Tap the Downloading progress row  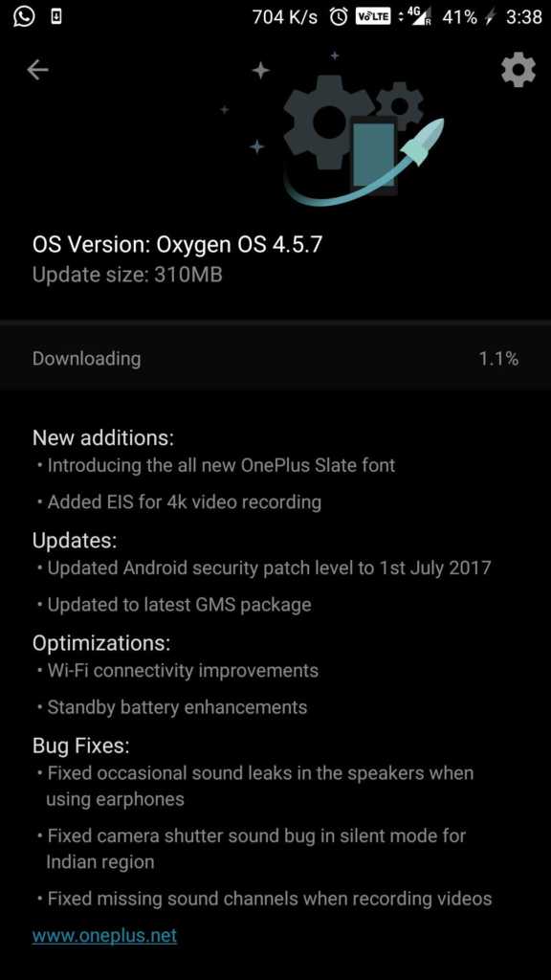tap(275, 358)
